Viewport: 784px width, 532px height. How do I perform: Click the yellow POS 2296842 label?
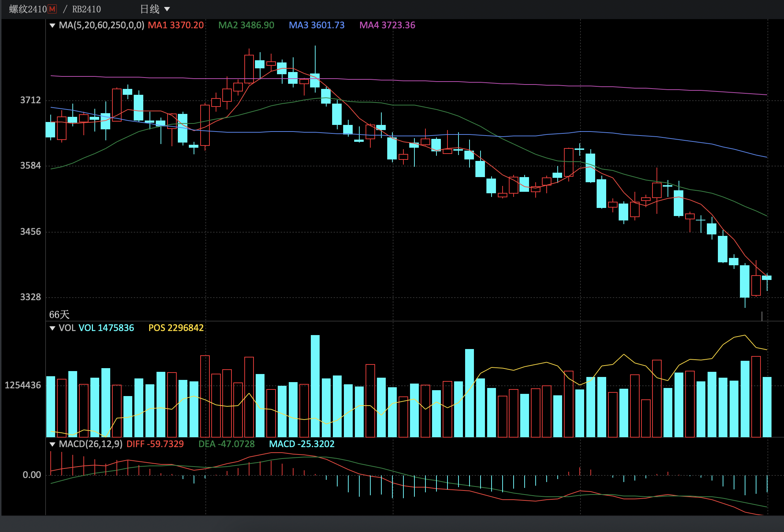pyautogui.click(x=176, y=328)
